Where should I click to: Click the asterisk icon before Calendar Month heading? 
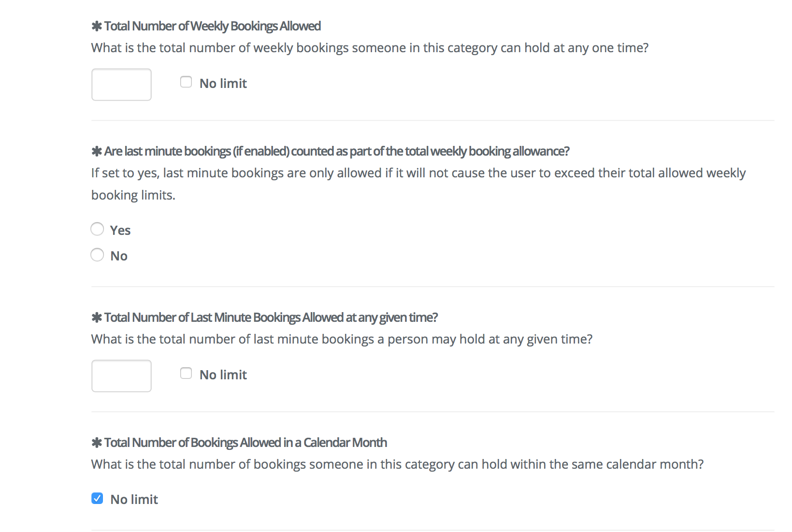pyautogui.click(x=97, y=443)
